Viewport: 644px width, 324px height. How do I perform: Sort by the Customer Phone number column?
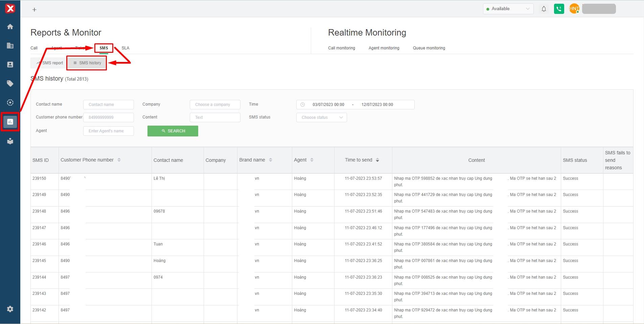tap(119, 160)
